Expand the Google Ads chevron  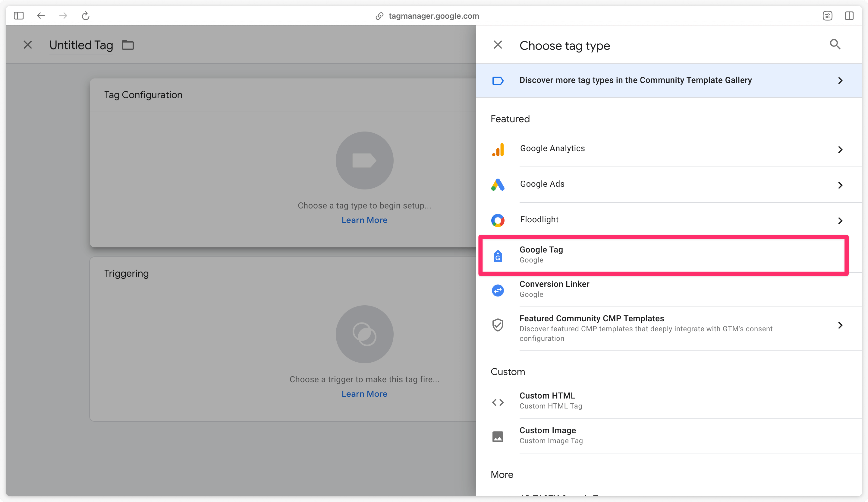tap(840, 185)
